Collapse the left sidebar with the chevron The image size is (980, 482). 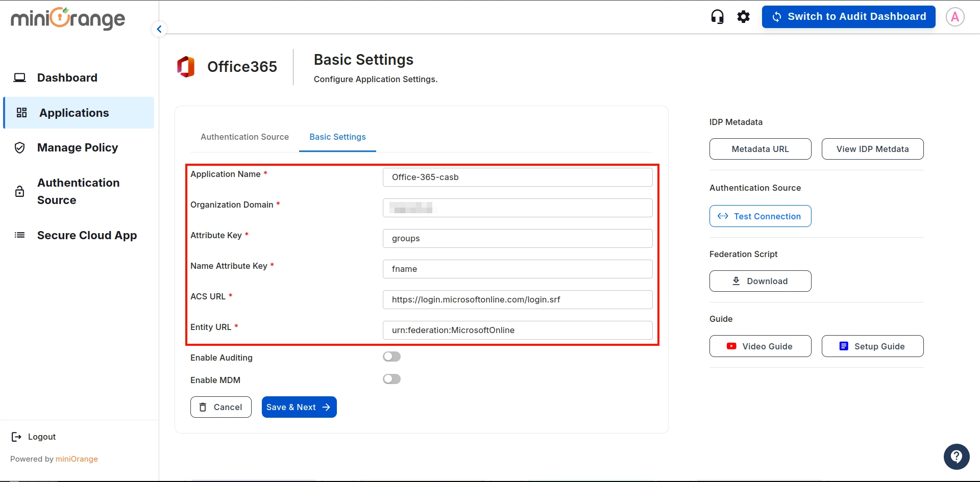tap(159, 29)
